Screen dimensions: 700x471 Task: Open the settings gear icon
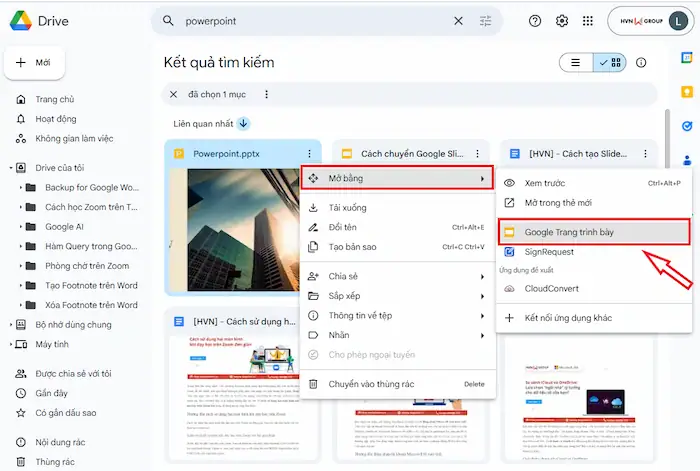562,21
